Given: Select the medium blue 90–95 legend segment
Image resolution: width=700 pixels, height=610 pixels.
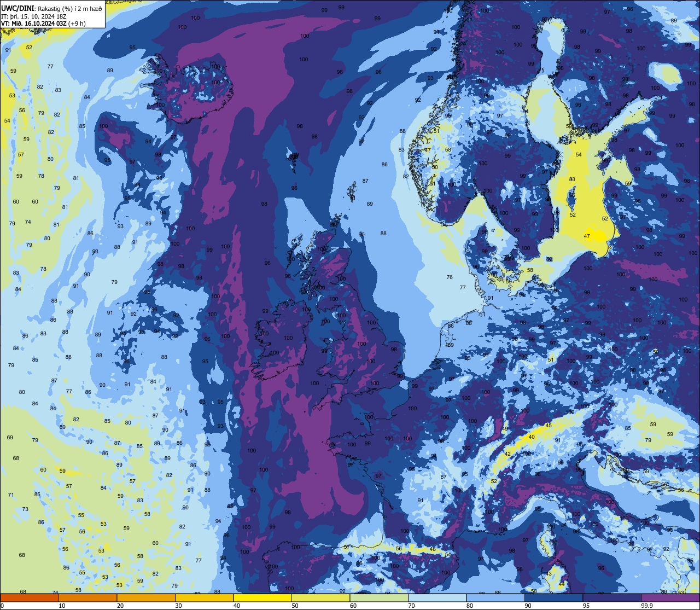Looking at the screenshot, I should (x=553, y=597).
